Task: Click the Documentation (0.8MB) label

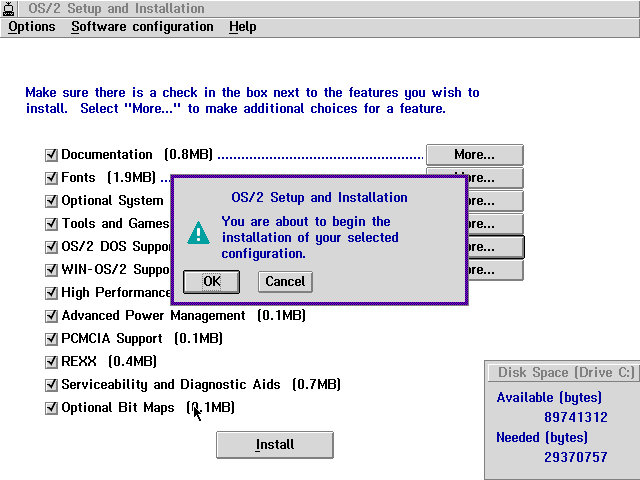Action: click(x=137, y=155)
